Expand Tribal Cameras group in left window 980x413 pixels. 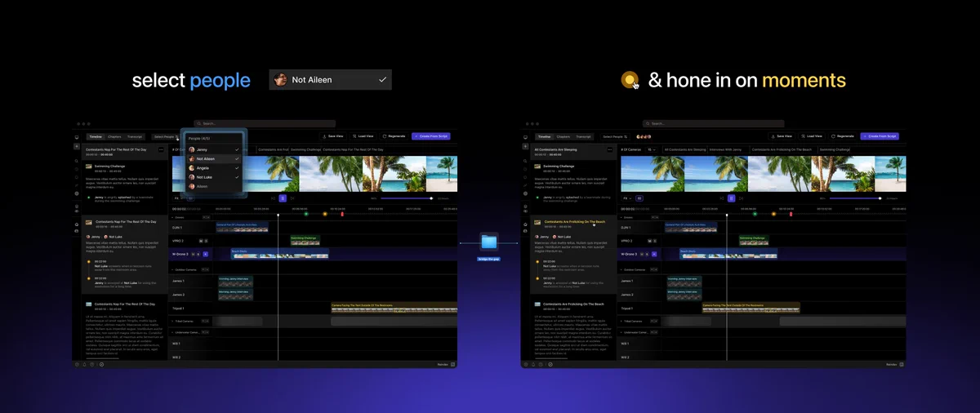click(x=172, y=321)
